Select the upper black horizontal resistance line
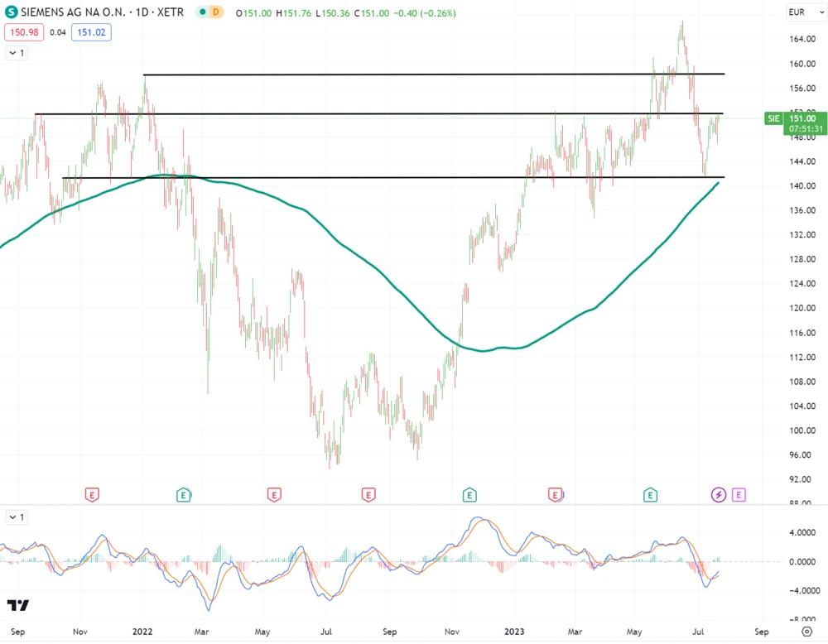 [x=414, y=74]
